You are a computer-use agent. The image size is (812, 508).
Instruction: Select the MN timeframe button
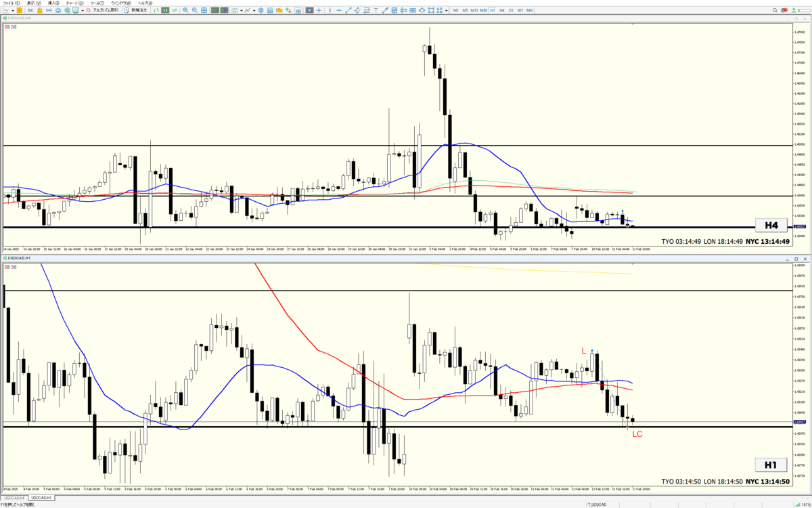[x=529, y=10]
